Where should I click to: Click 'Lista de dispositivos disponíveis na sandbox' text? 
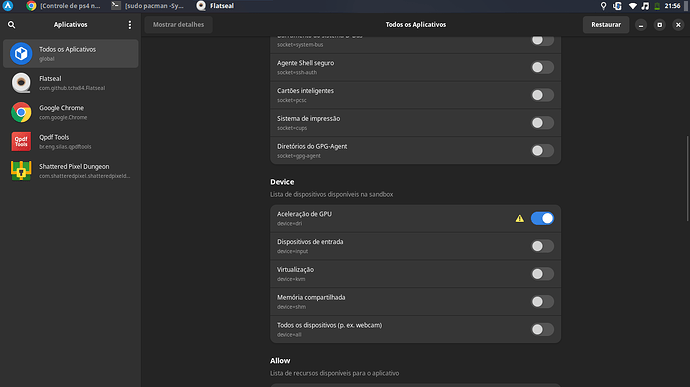(332, 195)
